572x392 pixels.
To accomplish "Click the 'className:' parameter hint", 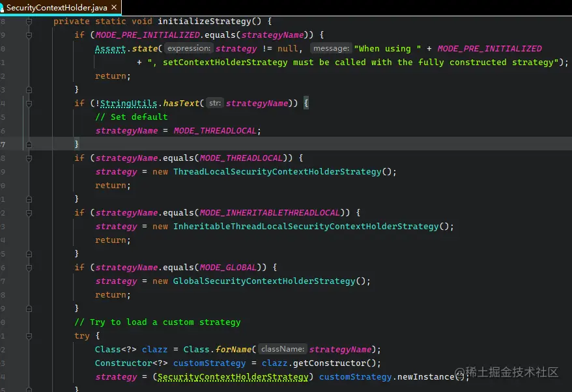I will pos(282,349).
